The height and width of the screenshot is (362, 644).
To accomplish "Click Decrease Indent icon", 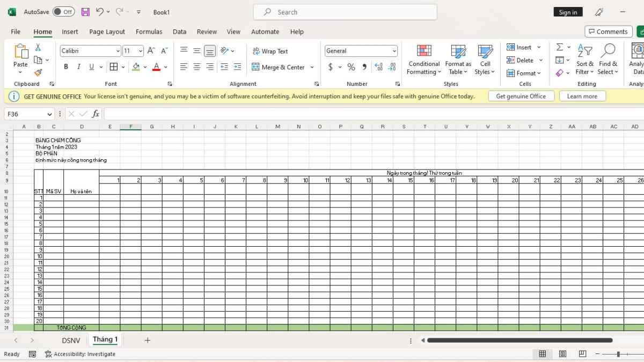I will 224,67.
